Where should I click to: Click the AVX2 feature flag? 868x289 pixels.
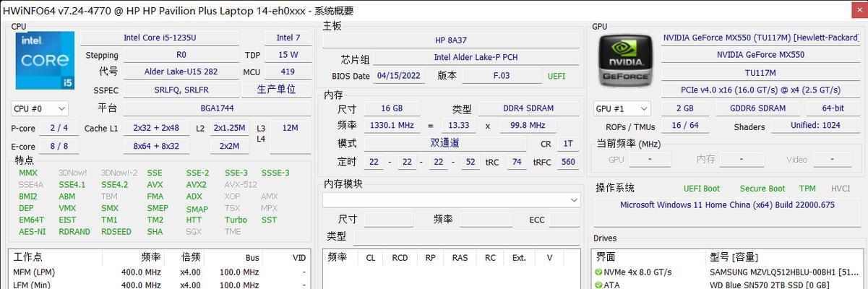pyautogui.click(x=196, y=184)
